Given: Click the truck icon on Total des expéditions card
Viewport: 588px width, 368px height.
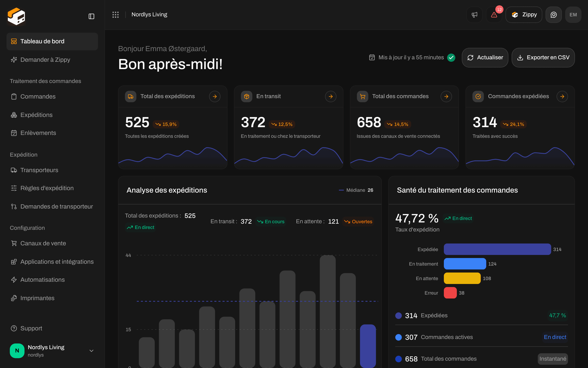Looking at the screenshot, I should pyautogui.click(x=130, y=96).
